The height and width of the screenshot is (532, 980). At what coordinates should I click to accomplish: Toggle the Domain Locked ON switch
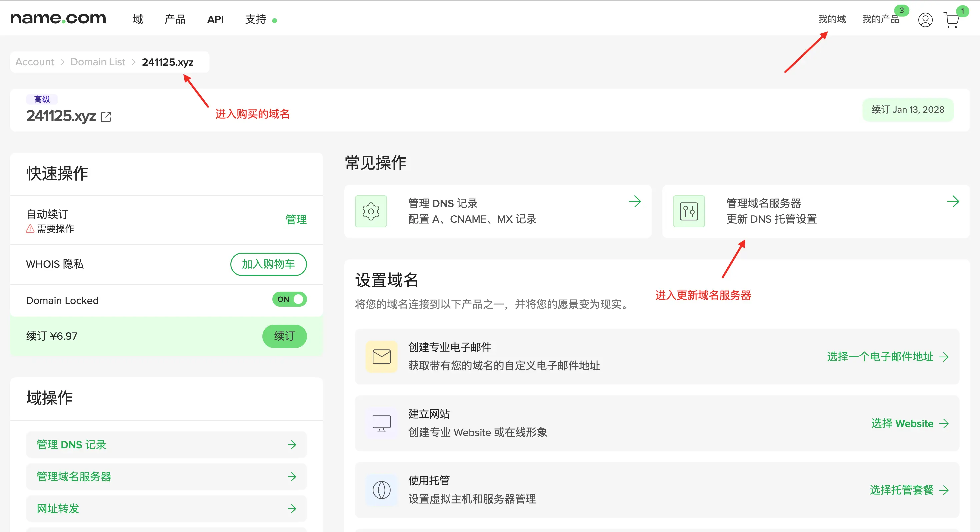pos(289,299)
